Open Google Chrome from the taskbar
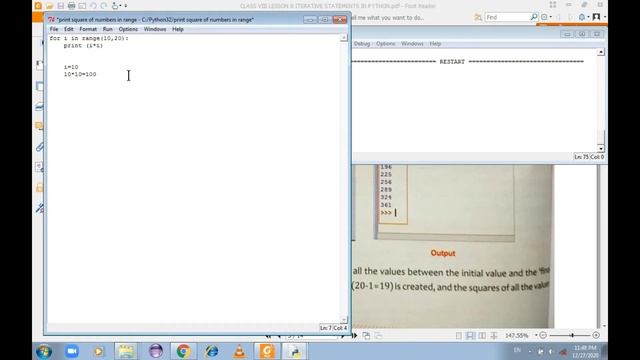Screen dimensions: 640x360 click(183, 351)
